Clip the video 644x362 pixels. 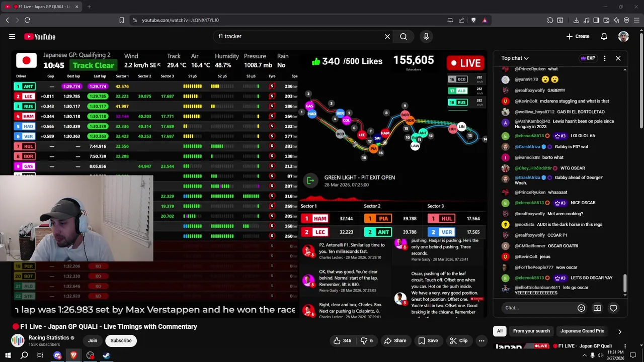pos(458,341)
